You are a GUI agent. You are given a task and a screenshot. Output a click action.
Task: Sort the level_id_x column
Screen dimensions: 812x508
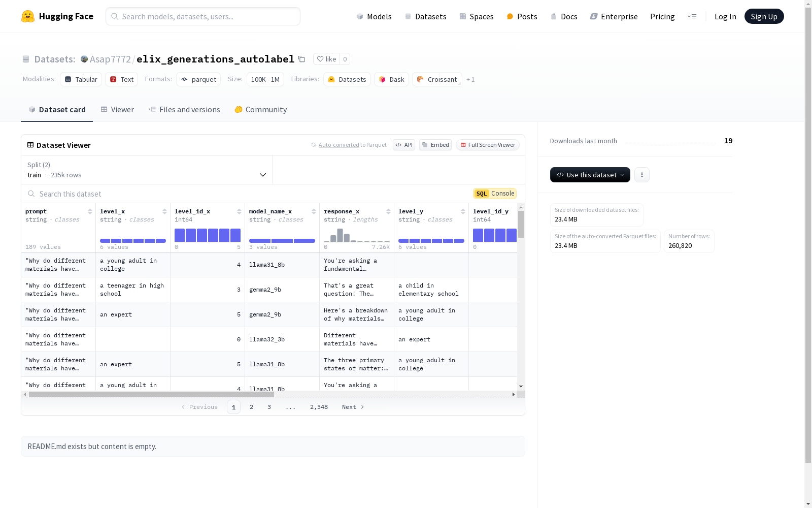pyautogui.click(x=239, y=211)
